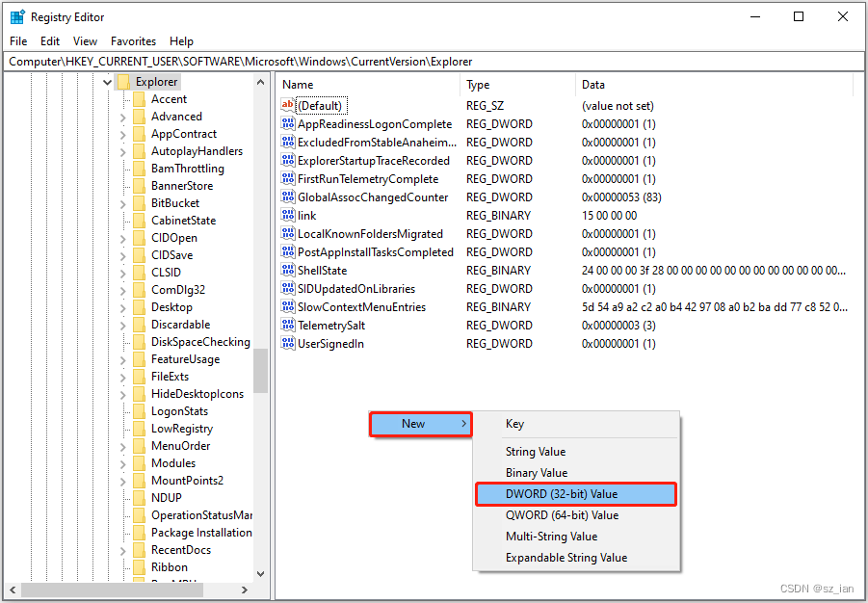This screenshot has height=603, width=868.
Task: Click the ShellState binary value icon
Action: [x=288, y=270]
